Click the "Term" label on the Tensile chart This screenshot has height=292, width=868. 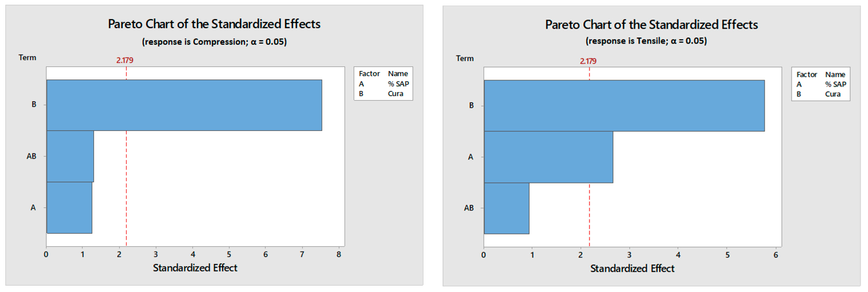[x=465, y=58]
